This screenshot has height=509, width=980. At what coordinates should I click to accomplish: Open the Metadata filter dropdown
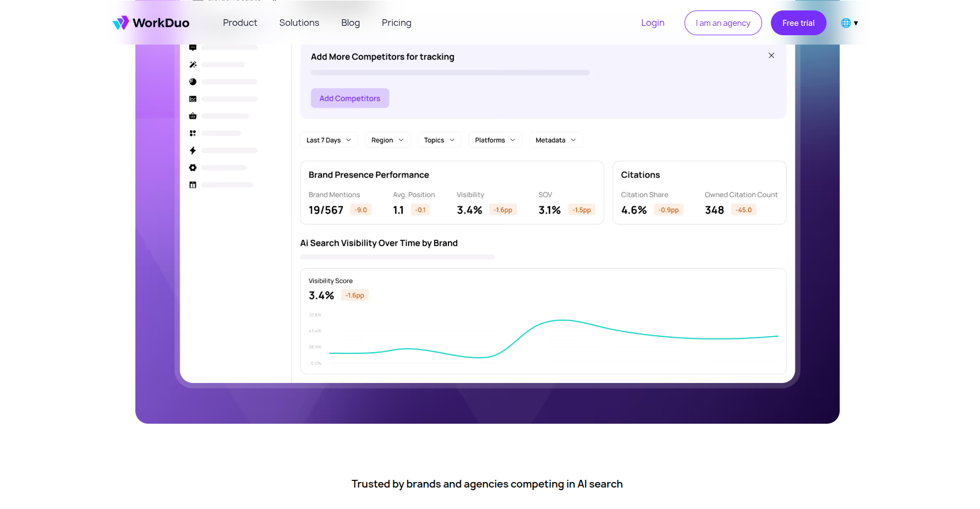pyautogui.click(x=556, y=140)
